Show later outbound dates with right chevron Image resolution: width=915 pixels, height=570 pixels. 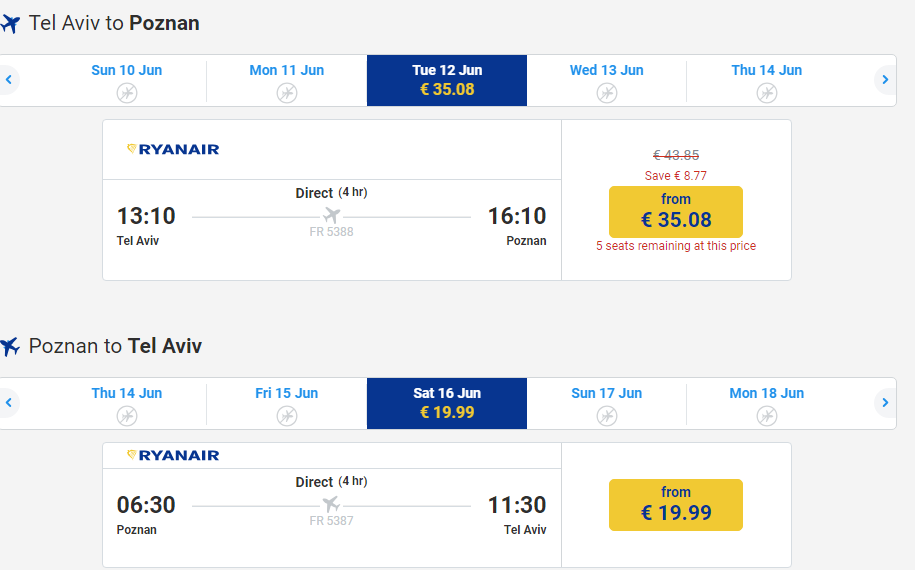tap(885, 79)
